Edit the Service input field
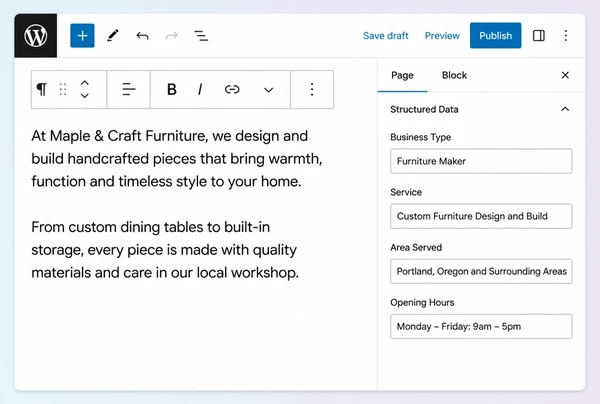Image resolution: width=600 pixels, height=404 pixels. [481, 216]
